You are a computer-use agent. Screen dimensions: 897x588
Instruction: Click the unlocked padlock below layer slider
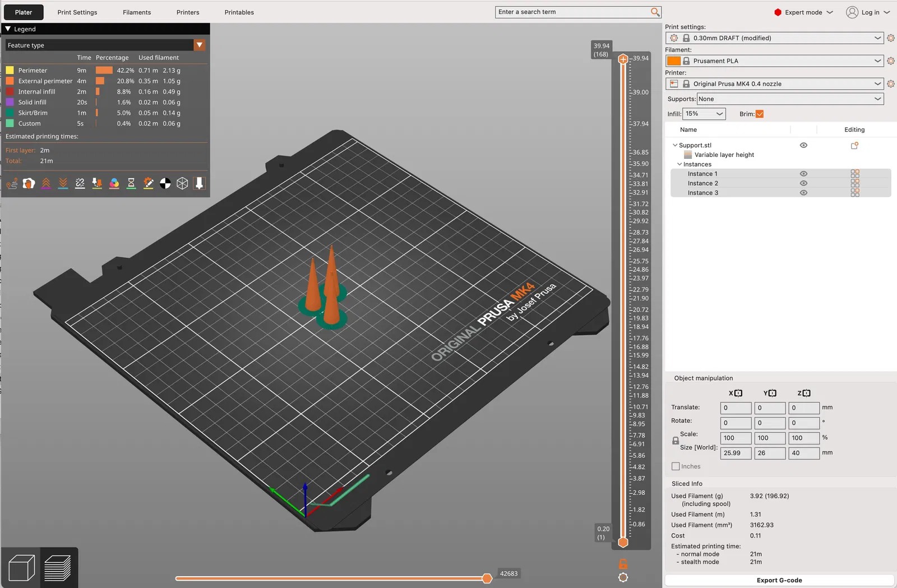click(623, 564)
